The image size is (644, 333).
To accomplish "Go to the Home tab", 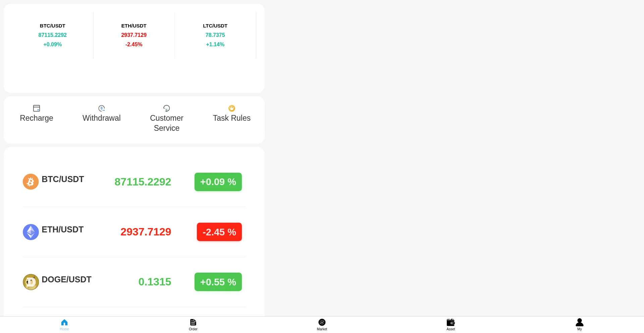I will click(x=64, y=324).
